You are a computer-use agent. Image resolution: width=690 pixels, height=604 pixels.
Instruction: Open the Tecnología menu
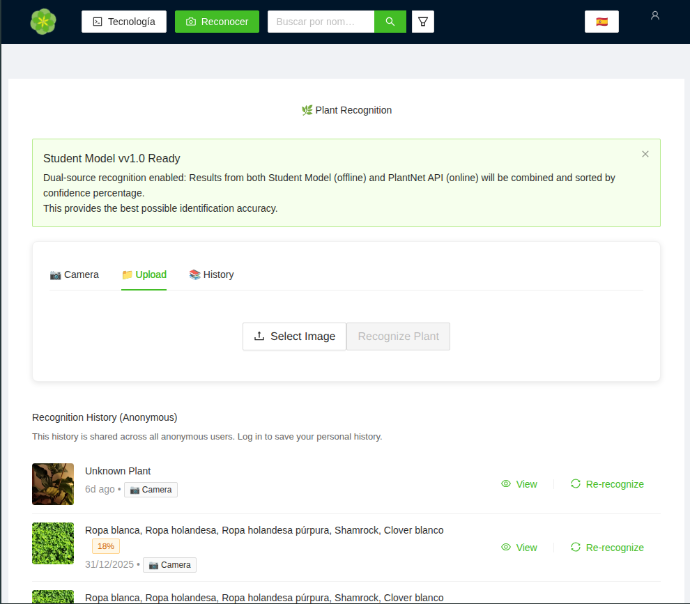click(124, 21)
